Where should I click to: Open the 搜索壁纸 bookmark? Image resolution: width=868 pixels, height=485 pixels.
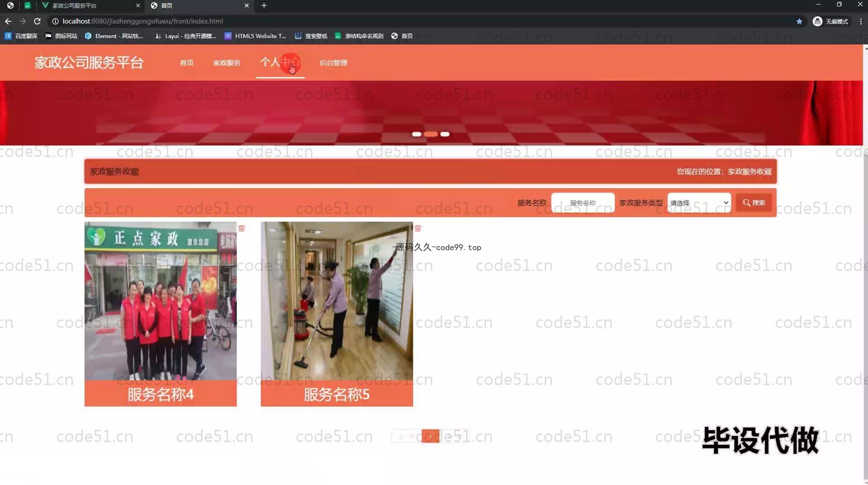(x=311, y=36)
